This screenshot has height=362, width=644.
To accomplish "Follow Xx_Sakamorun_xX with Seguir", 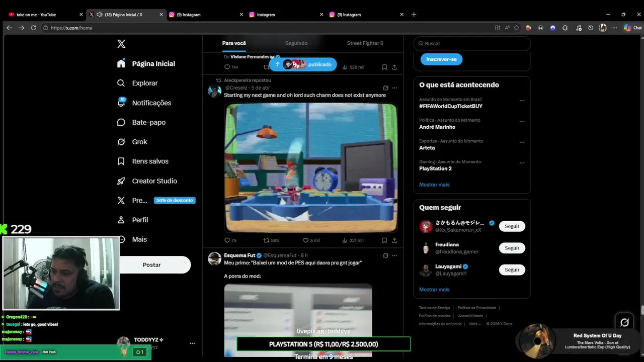I will point(512,226).
